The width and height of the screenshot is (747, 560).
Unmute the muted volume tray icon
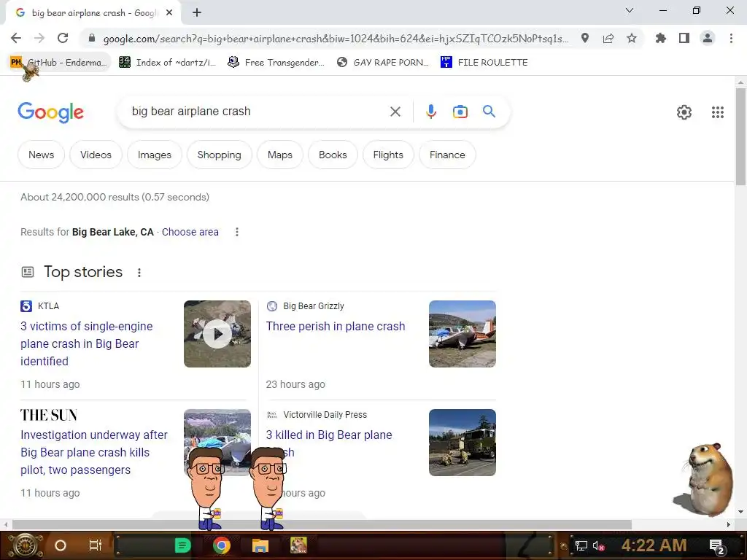pyautogui.click(x=599, y=545)
